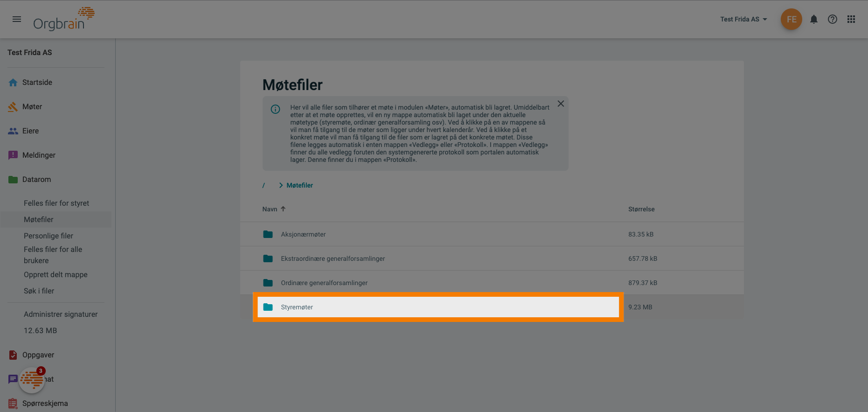Open Personlige filer
Viewport: 868px width, 412px height.
[49, 236]
